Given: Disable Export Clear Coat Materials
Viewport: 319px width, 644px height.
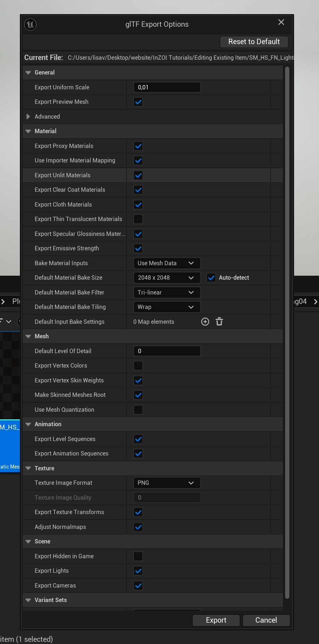Looking at the screenshot, I should click(138, 190).
